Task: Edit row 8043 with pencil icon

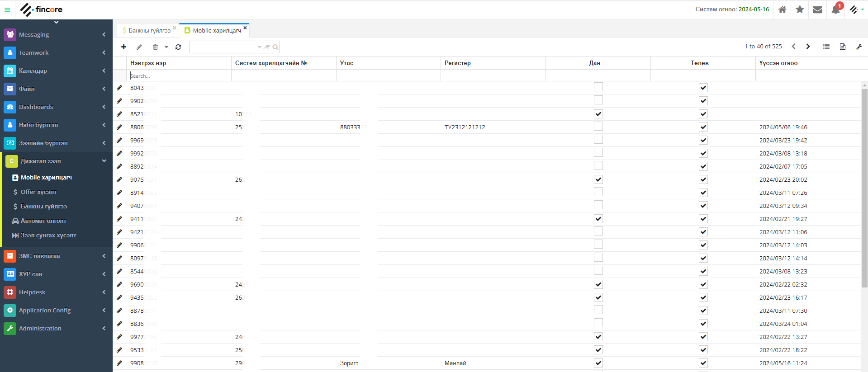Action: (119, 88)
